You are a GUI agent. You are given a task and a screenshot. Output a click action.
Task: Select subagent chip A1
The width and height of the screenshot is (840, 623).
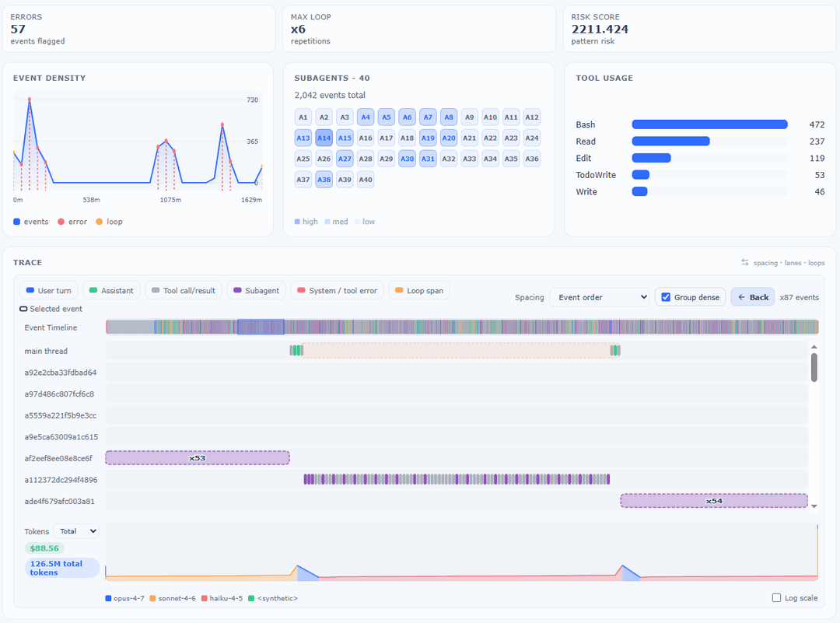coord(303,117)
